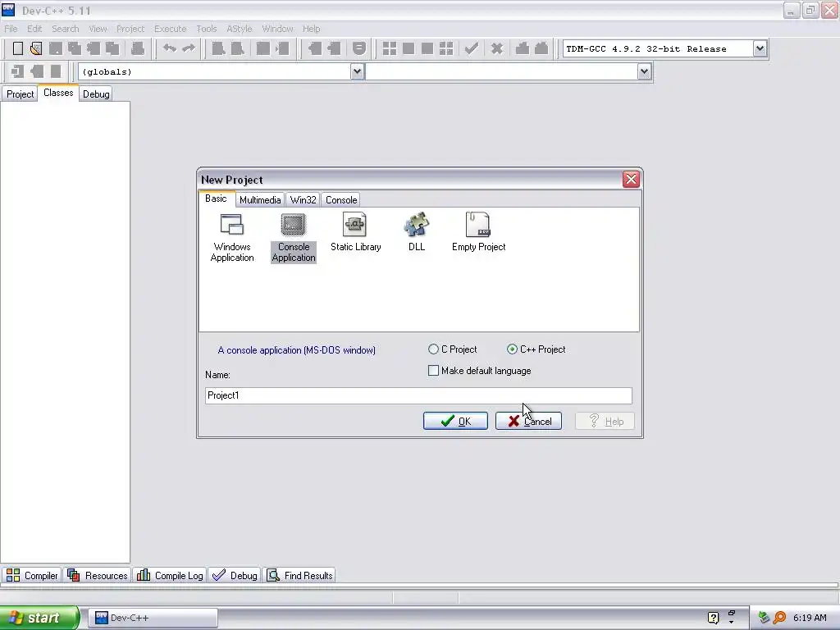The image size is (840, 630).
Task: Click the Undo arrow in toolbar
Action: click(169, 48)
